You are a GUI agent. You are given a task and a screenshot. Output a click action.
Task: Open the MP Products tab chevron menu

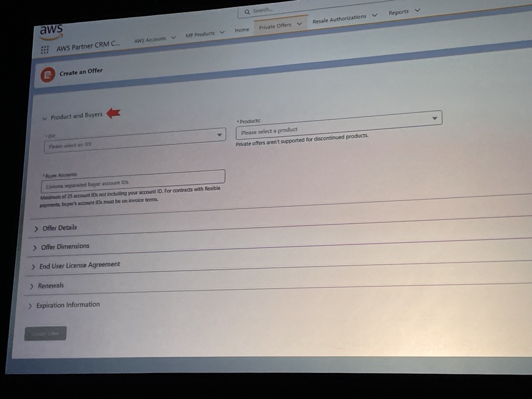222,32
